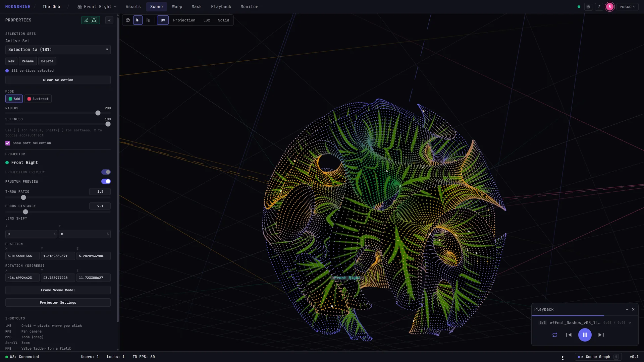Select Add mode
Viewport: 644px width, 362px height.
[14, 99]
